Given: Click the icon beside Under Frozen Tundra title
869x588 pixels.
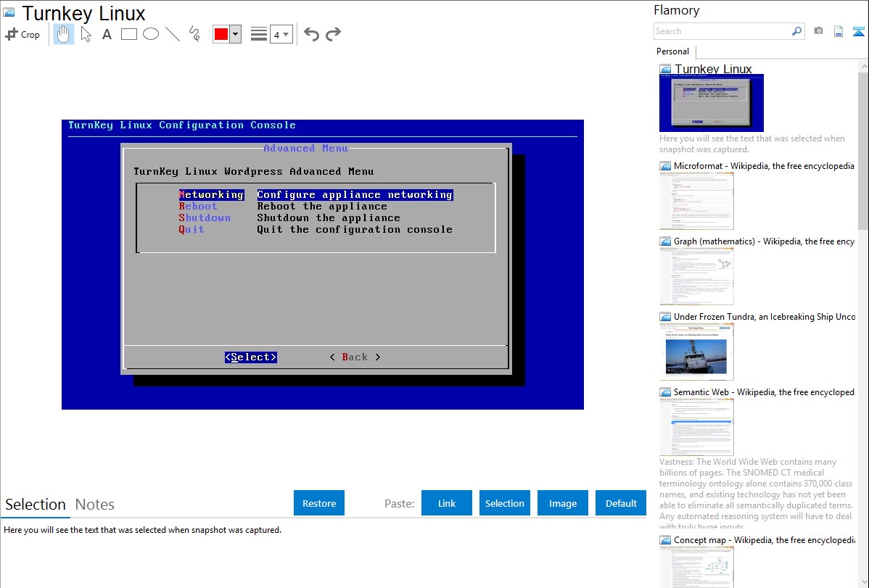Looking at the screenshot, I should [x=665, y=316].
